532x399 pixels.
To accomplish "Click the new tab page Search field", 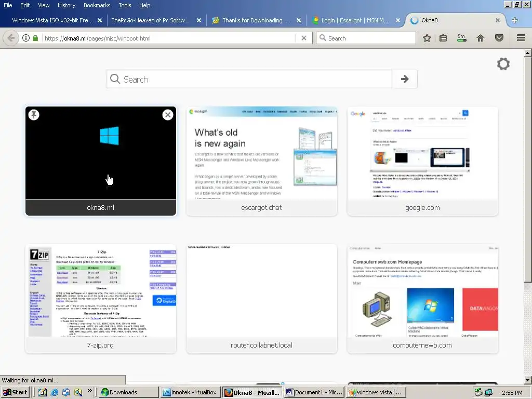I will tap(249, 79).
